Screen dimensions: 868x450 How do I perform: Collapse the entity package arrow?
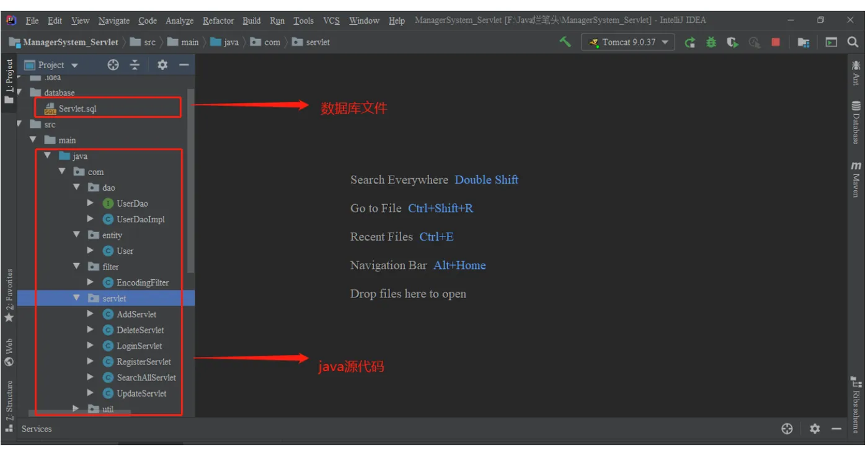76,235
